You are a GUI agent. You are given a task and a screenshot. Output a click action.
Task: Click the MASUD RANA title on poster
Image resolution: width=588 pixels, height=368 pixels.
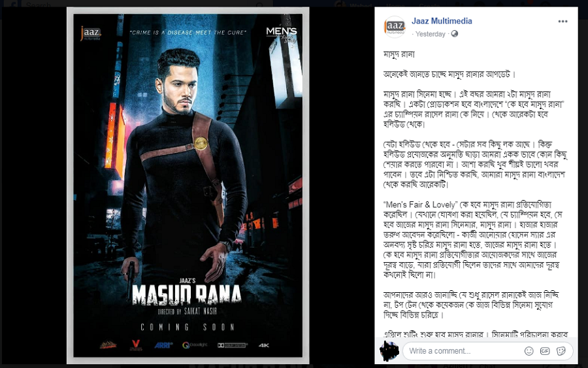(x=187, y=295)
